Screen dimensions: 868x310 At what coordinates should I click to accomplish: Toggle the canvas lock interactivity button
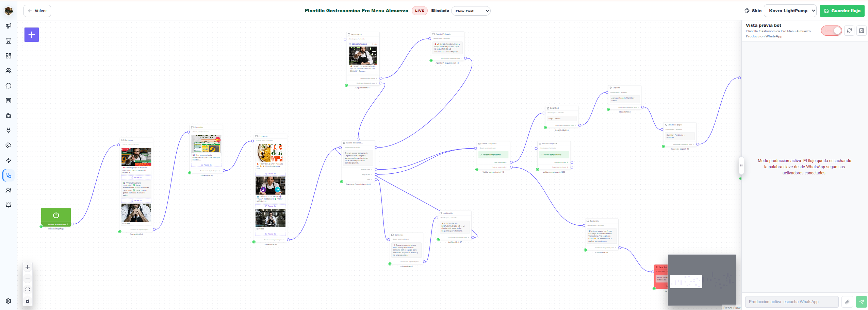tap(28, 301)
